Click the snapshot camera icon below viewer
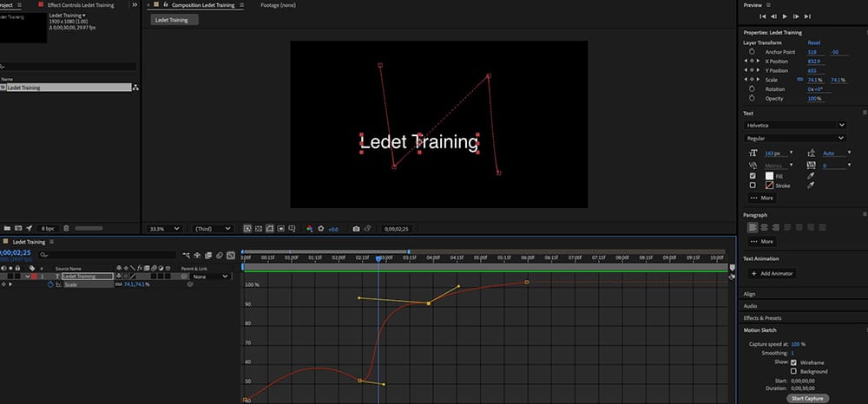The image size is (868, 404). (x=356, y=229)
